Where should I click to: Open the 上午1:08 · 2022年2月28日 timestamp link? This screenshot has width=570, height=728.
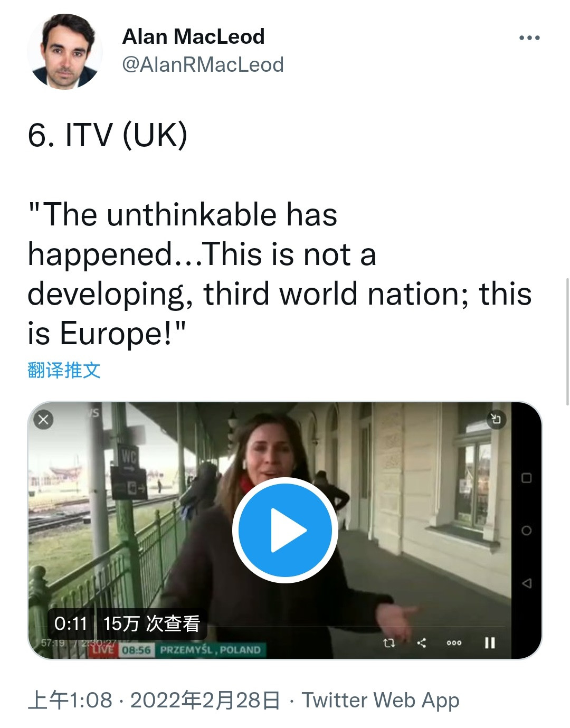pyautogui.click(x=154, y=701)
